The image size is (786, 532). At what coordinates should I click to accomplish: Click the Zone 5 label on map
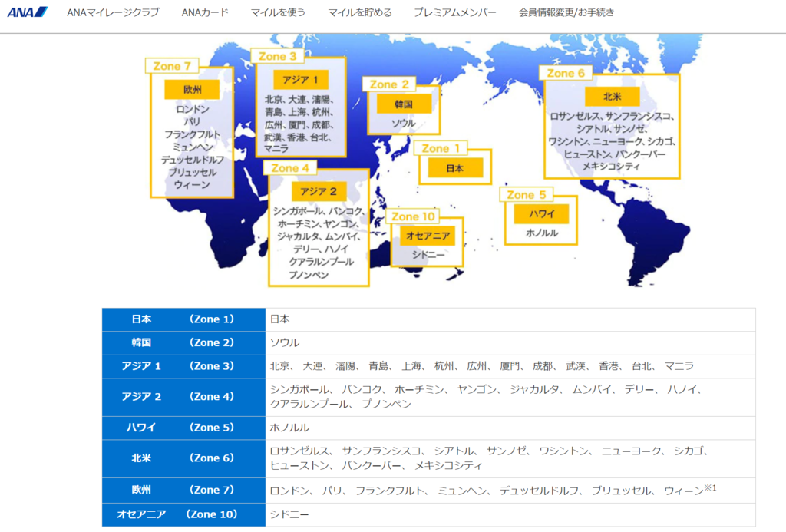point(527,194)
